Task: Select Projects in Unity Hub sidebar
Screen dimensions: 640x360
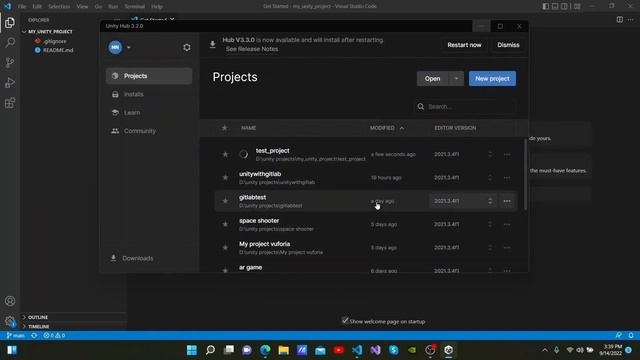Action: 149,76
